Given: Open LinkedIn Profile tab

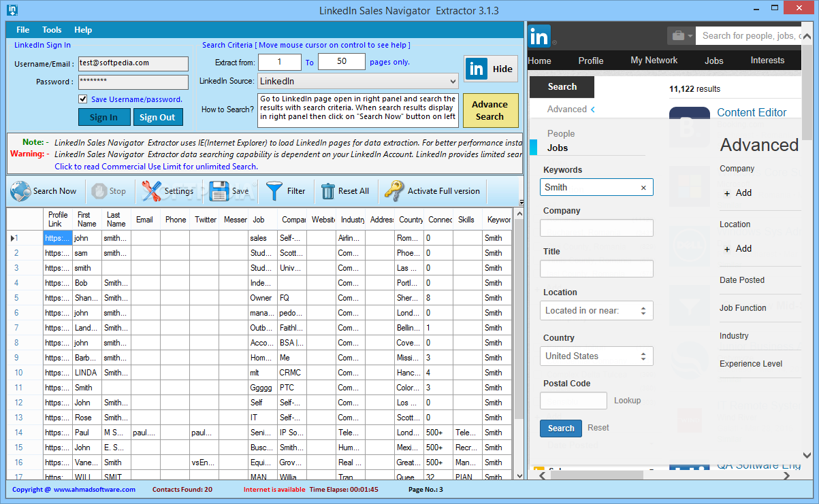Looking at the screenshot, I should click(591, 61).
